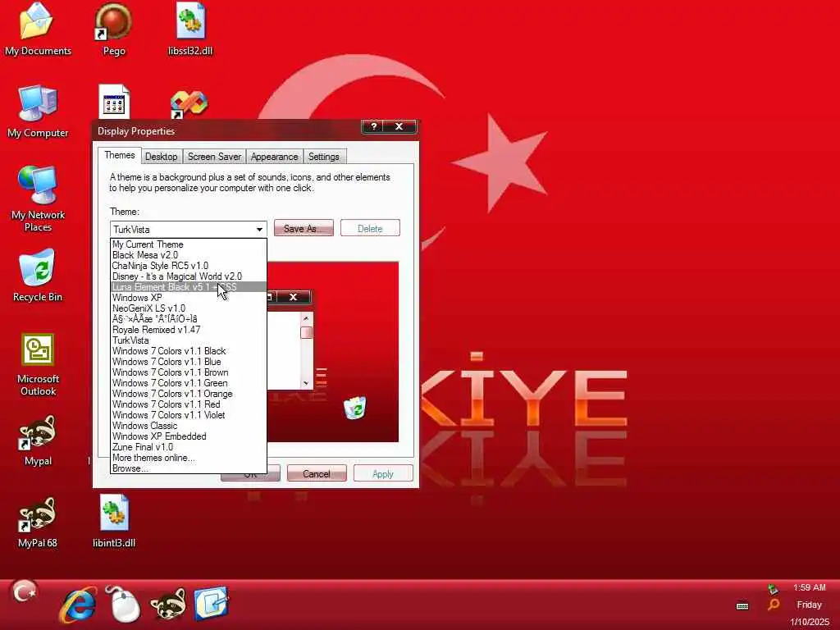840x630 pixels.
Task: Click the keyboard icon in system tray
Action: tap(742, 606)
